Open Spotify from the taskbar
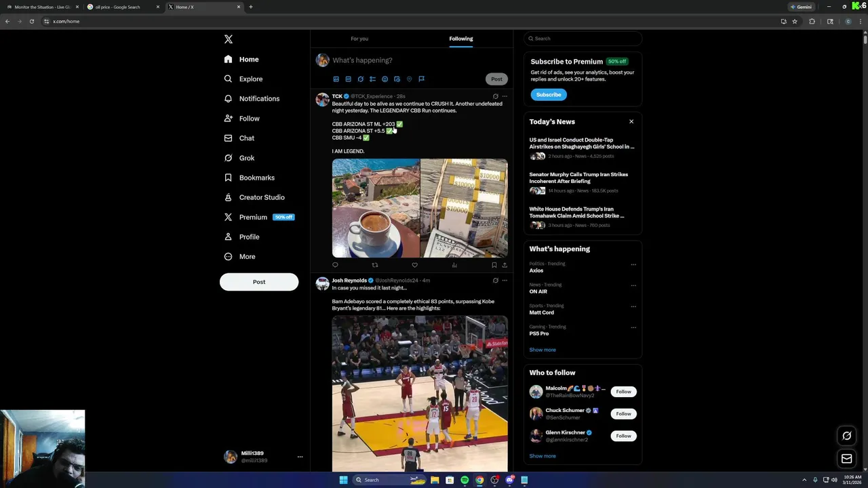This screenshot has width=868, height=488. [465, 480]
